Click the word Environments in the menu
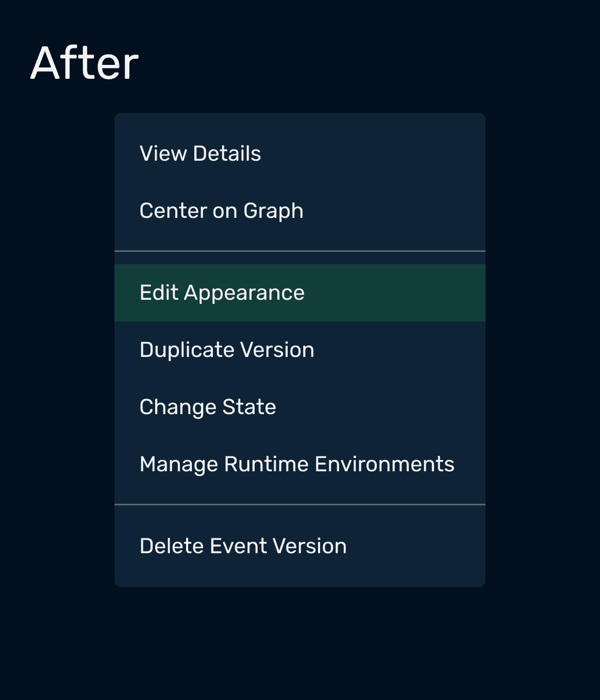This screenshot has width=600, height=700. click(385, 464)
